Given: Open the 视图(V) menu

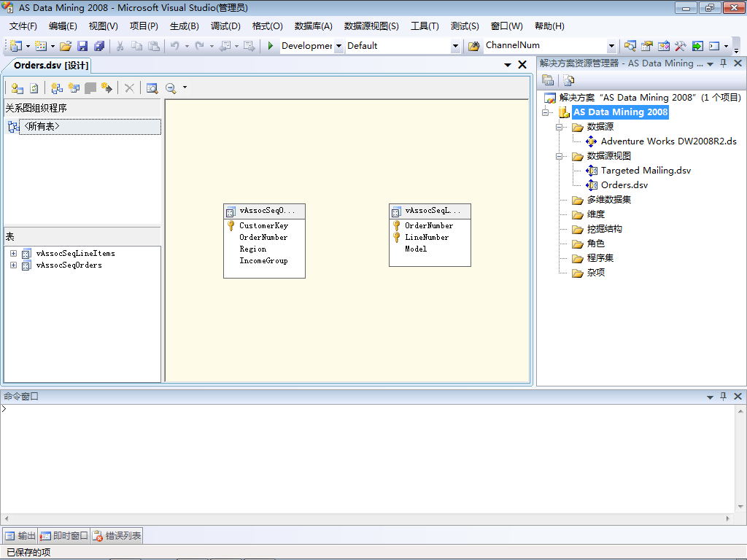Looking at the screenshot, I should tap(104, 26).
